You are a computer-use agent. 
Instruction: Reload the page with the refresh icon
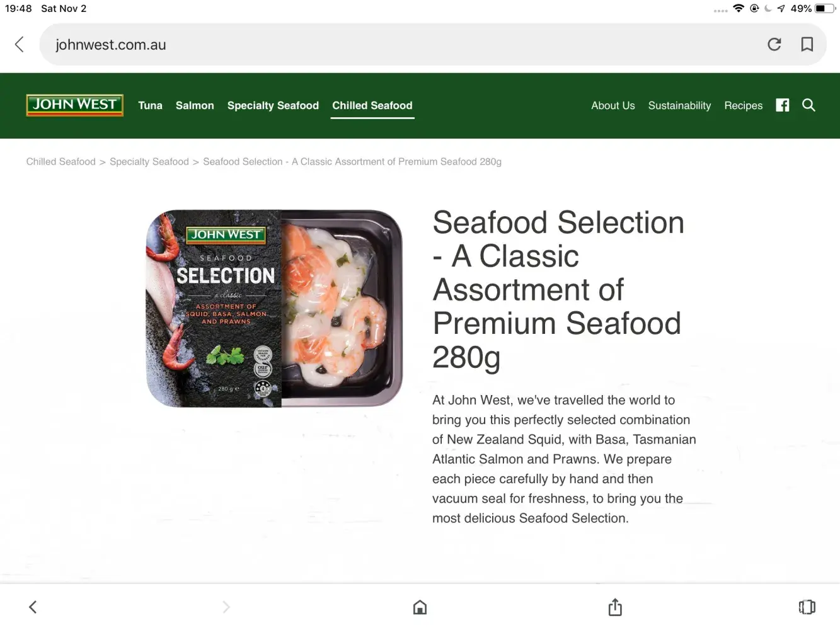[x=774, y=44]
